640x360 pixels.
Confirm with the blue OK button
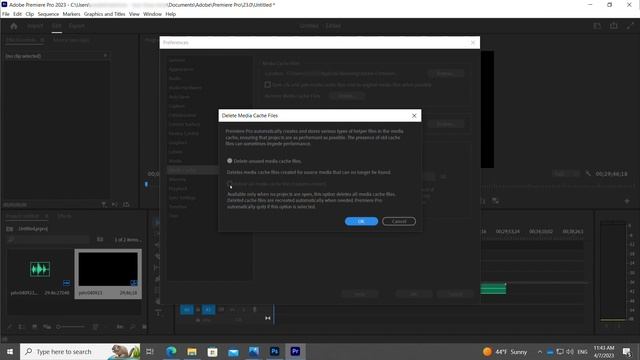click(x=361, y=221)
